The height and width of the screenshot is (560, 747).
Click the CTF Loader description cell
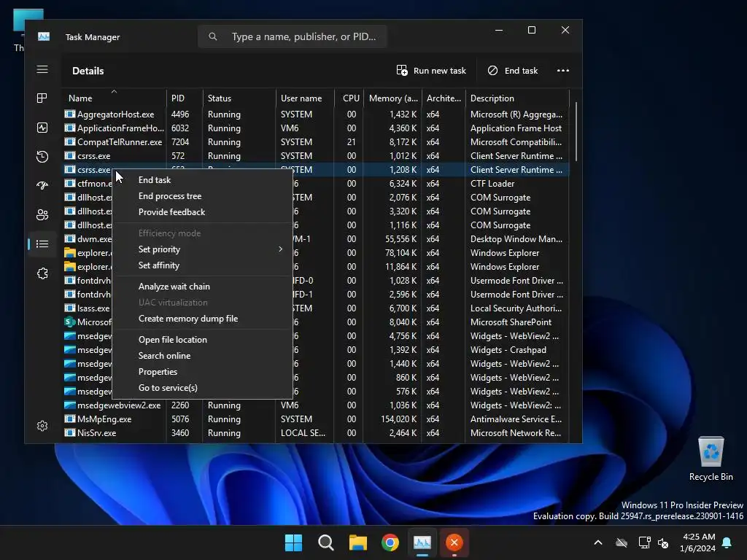[516, 183]
